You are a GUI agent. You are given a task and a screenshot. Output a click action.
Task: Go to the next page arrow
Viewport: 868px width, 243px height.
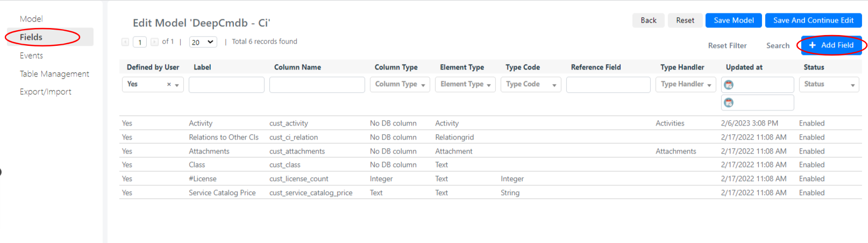[154, 41]
